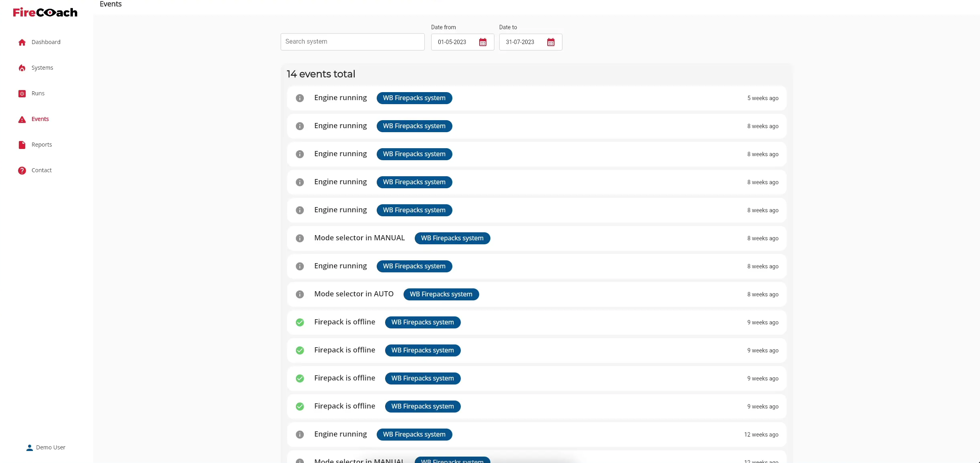Click the '12 weeks ago' Engine running timestamp
The height and width of the screenshot is (463, 980).
tap(761, 435)
